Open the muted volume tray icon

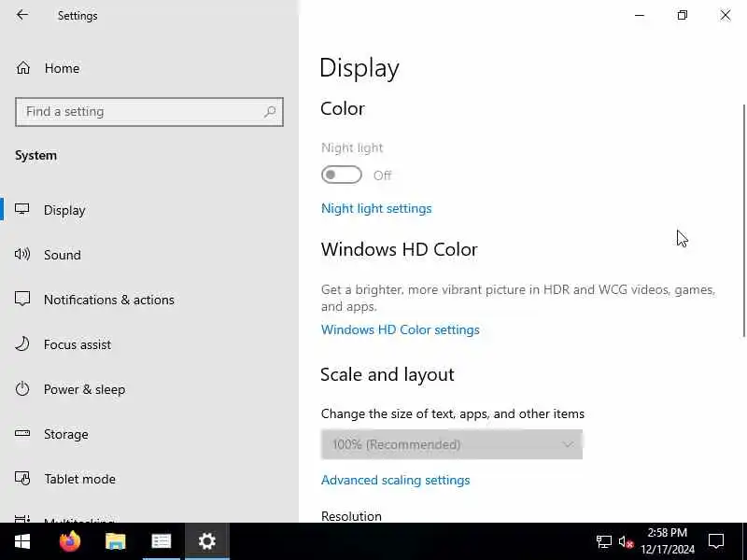coord(626,542)
